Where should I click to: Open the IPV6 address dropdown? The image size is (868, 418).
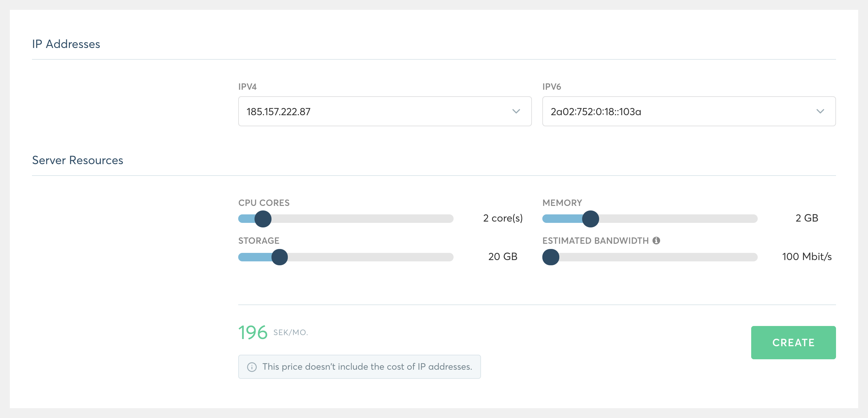[689, 112]
